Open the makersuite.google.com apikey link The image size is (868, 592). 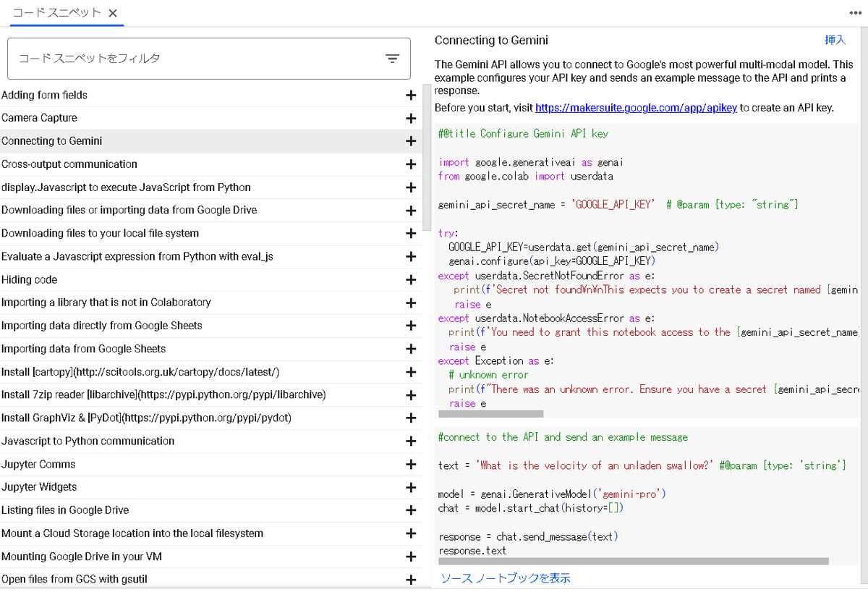[636, 108]
